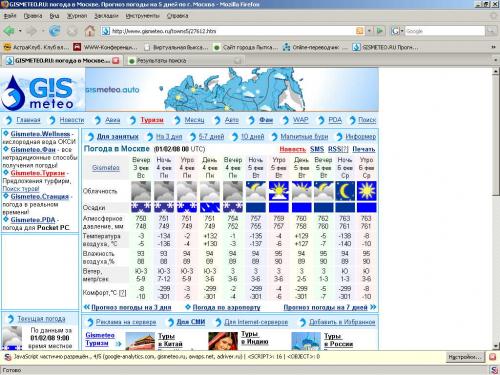Open the Gismeteo.Wellness sidebar link
Viewport: 500px width, 375px height.
[x=40, y=134]
